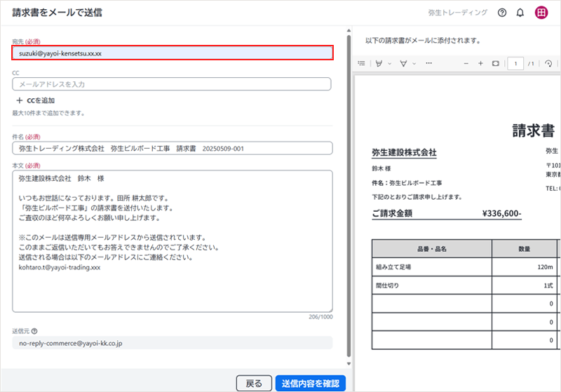The width and height of the screenshot is (561, 392).
Task: Click the CC email address field
Action: tap(172, 84)
